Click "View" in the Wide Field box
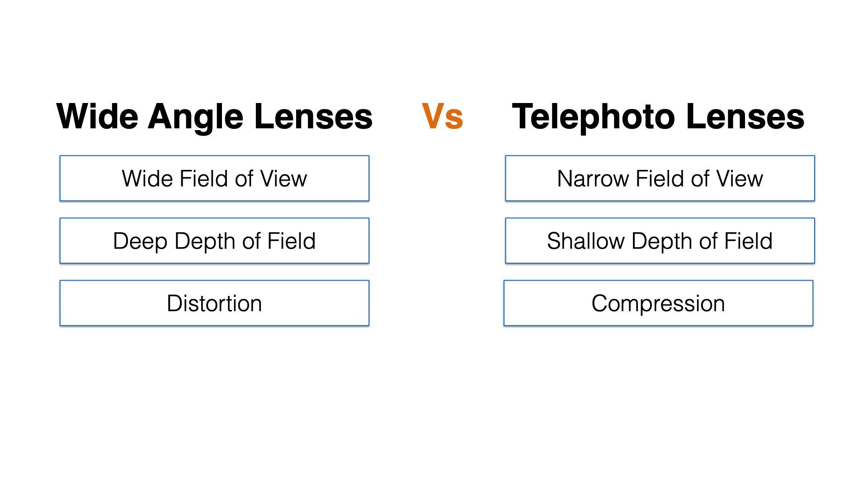Screen dimensions: 868x488 (x=283, y=179)
